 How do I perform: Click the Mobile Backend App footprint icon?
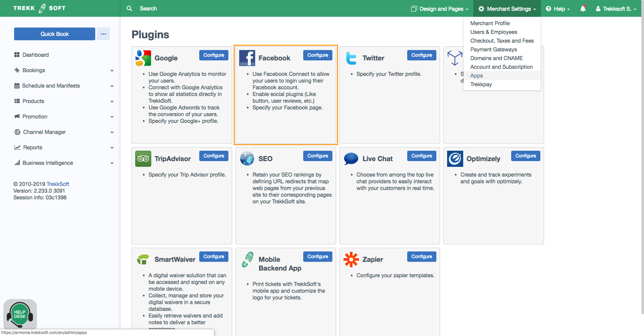click(x=248, y=260)
